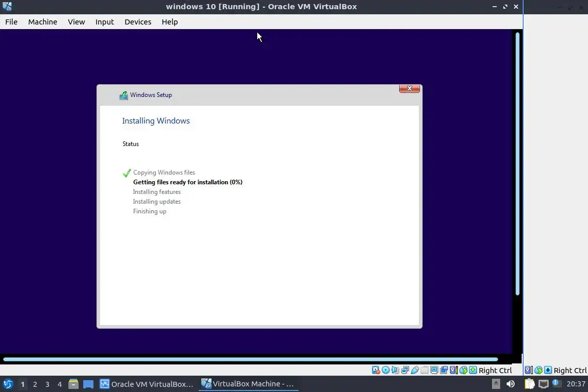Click the Right Ctrl host key label in front window

[495, 371]
